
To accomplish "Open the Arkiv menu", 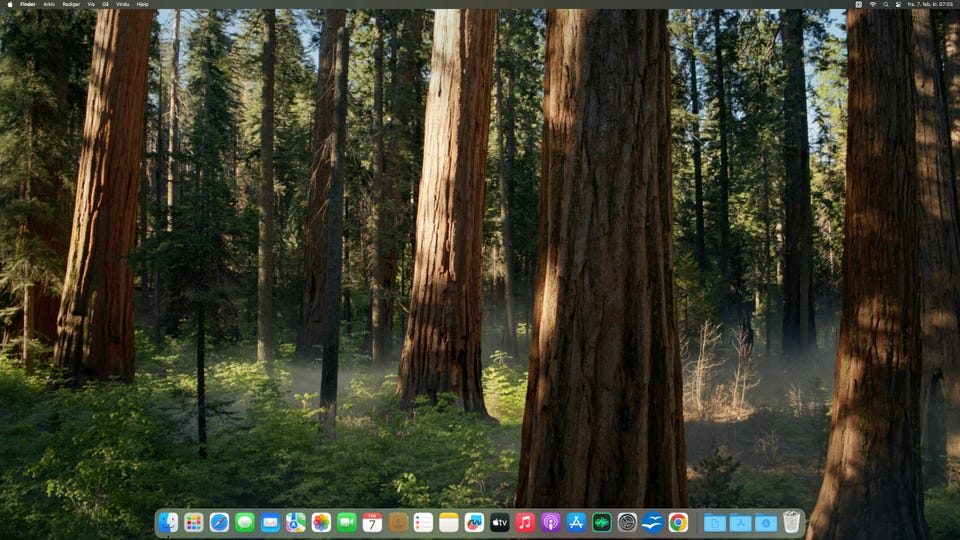I will click(x=49, y=4).
